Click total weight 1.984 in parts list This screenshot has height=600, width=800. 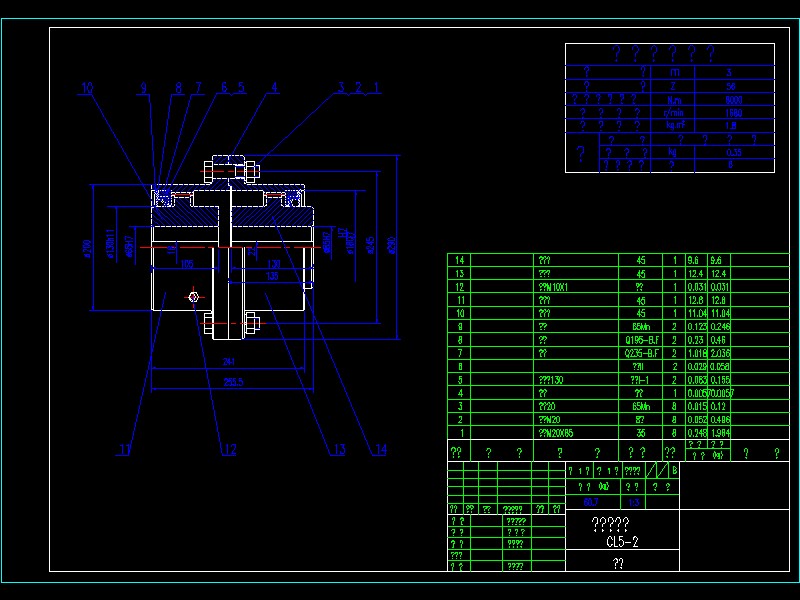[x=720, y=433]
